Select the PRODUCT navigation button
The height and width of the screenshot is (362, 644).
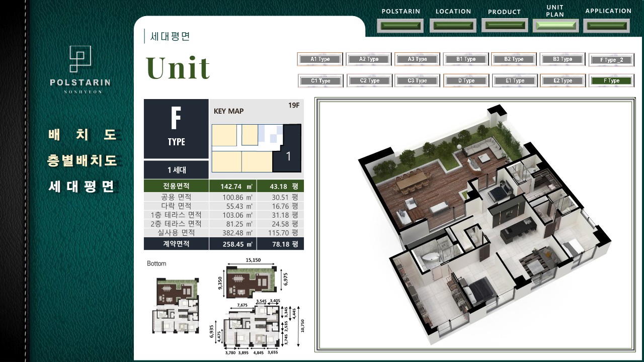pyautogui.click(x=505, y=25)
